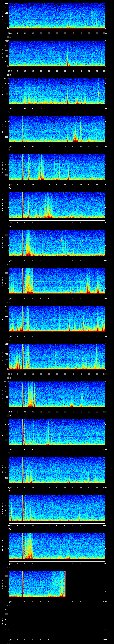The height and width of the screenshot is (644, 114).
Task: Click the spectrogram panel starting at 19:29:00
Action: pyautogui.click(x=57, y=205)
